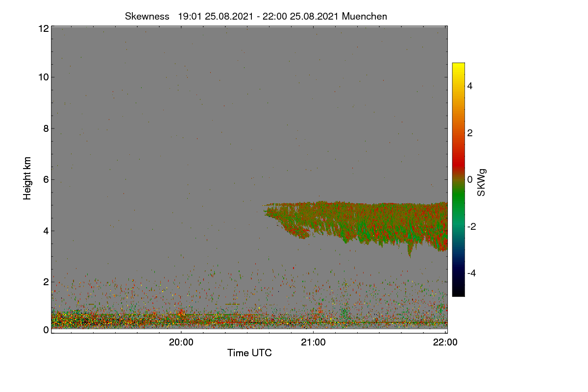The image size is (588, 392).
Task: Click the height tick label 12
Action: pyautogui.click(x=43, y=28)
